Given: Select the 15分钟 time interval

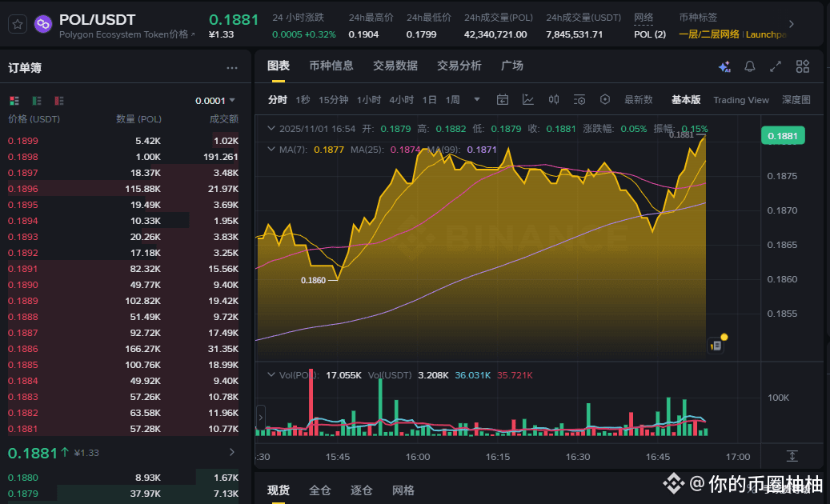Looking at the screenshot, I should point(333,99).
